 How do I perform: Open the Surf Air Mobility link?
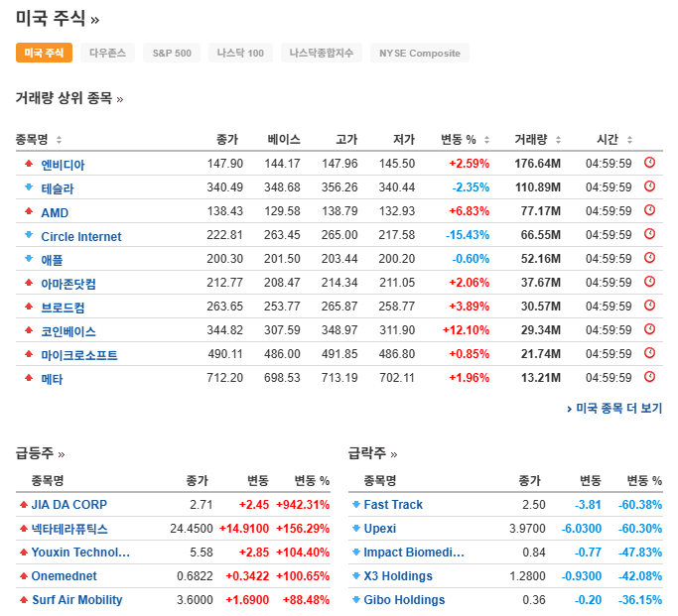click(x=77, y=599)
